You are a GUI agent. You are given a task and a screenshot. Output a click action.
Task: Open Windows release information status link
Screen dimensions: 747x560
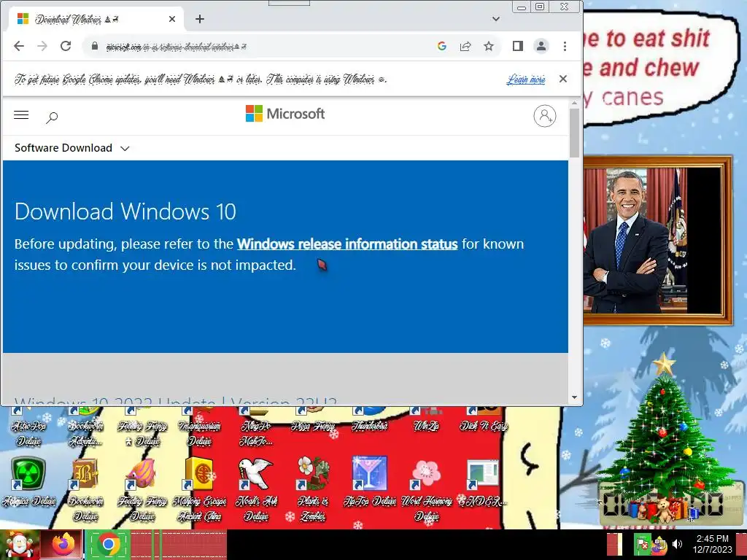[347, 244]
